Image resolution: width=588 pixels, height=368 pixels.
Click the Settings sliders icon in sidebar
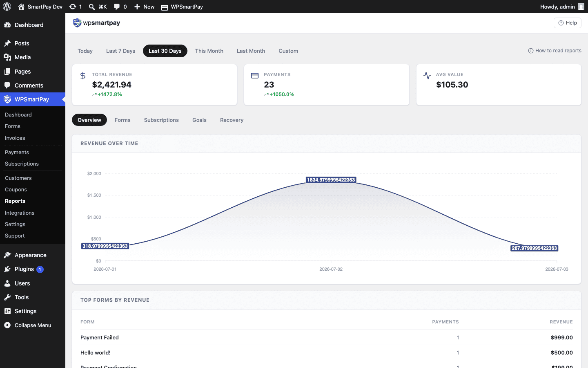pos(7,311)
